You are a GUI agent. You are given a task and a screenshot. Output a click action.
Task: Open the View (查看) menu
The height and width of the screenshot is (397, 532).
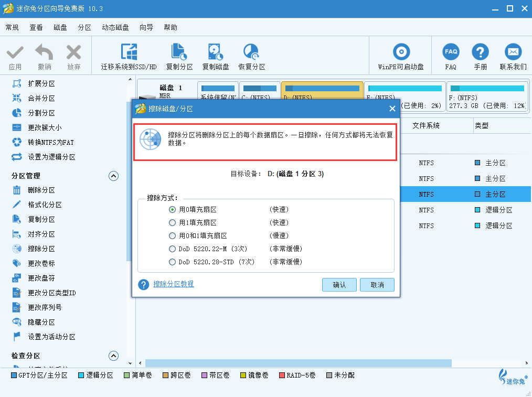click(x=36, y=27)
